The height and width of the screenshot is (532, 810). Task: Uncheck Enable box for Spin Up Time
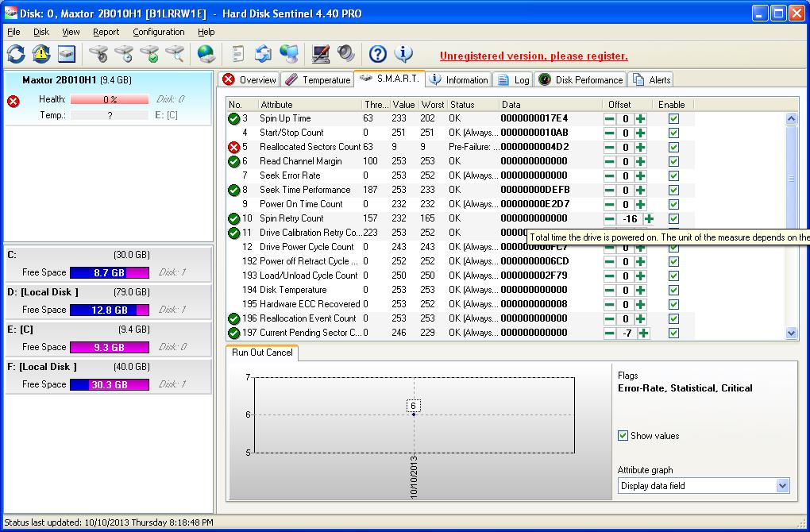(673, 118)
